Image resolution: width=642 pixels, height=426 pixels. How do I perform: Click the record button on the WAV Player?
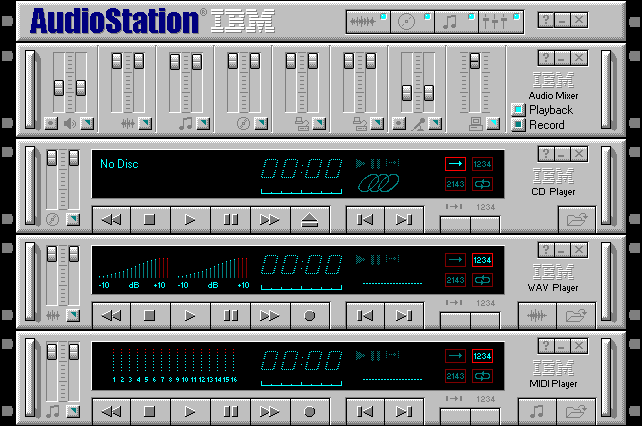(x=310, y=315)
